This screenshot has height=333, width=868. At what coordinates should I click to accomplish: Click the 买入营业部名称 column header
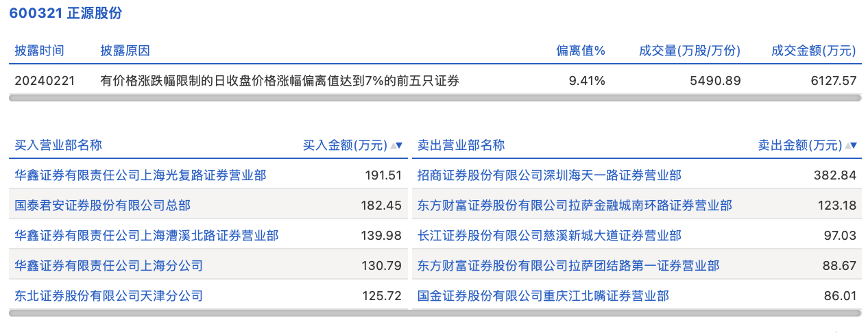(x=58, y=145)
